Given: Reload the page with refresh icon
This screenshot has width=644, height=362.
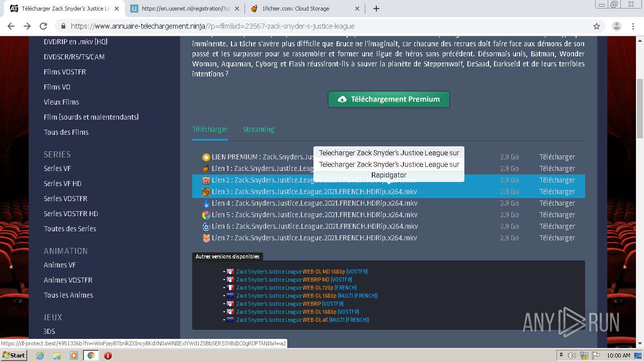Looking at the screenshot, I should (x=43, y=26).
